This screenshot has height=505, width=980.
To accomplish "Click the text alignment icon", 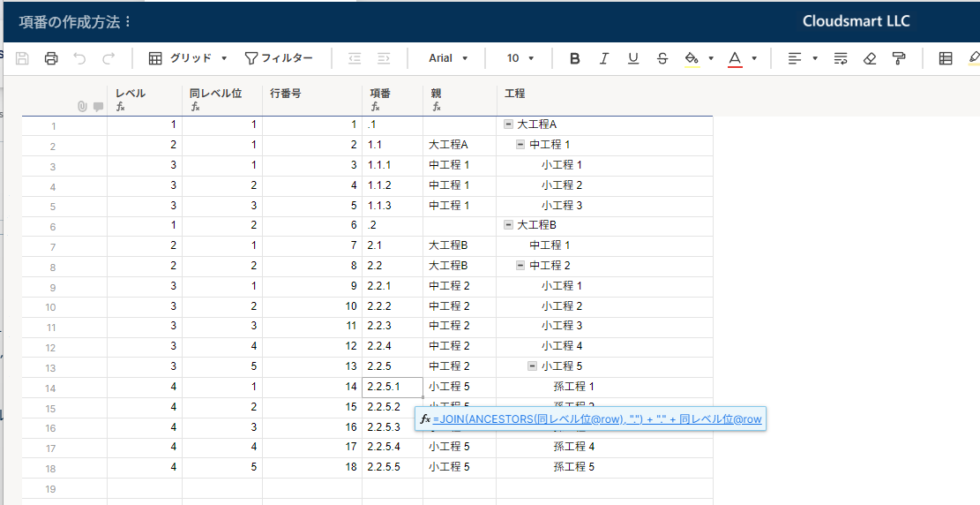I will pyautogui.click(x=795, y=58).
